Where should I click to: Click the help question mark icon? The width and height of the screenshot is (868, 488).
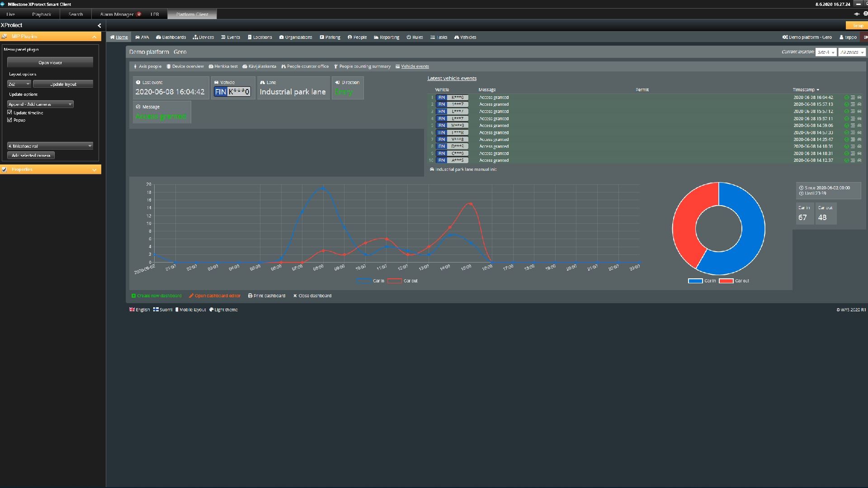coord(865,14)
